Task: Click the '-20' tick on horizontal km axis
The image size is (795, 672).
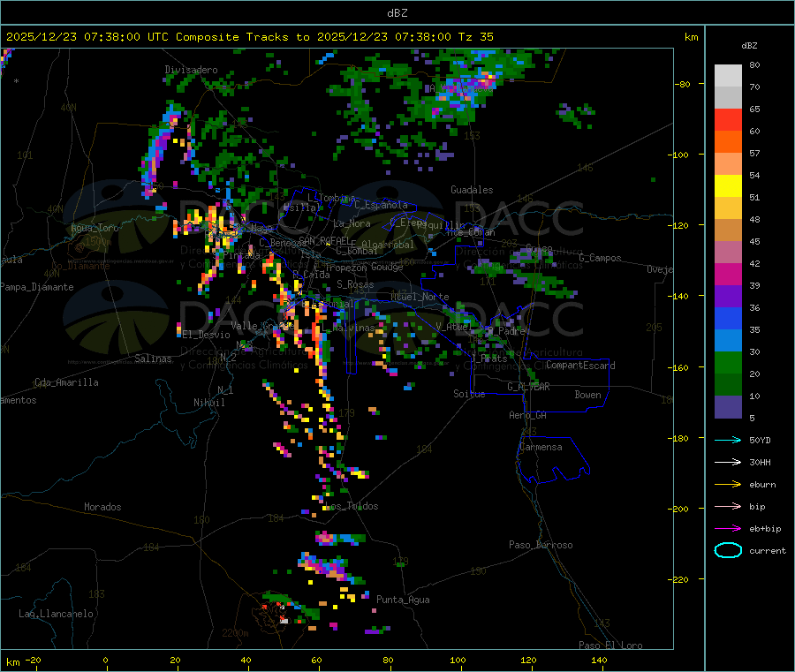Action: [x=34, y=660]
